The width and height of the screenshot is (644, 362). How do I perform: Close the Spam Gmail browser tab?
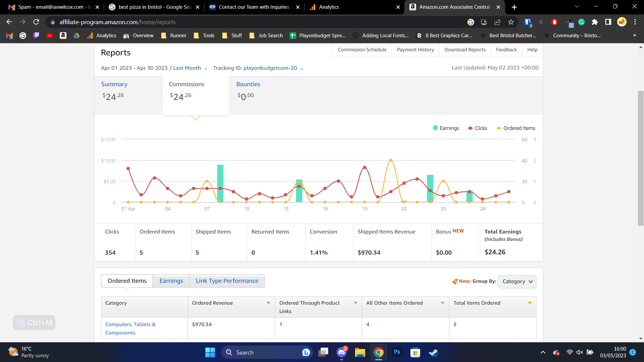tap(97, 7)
